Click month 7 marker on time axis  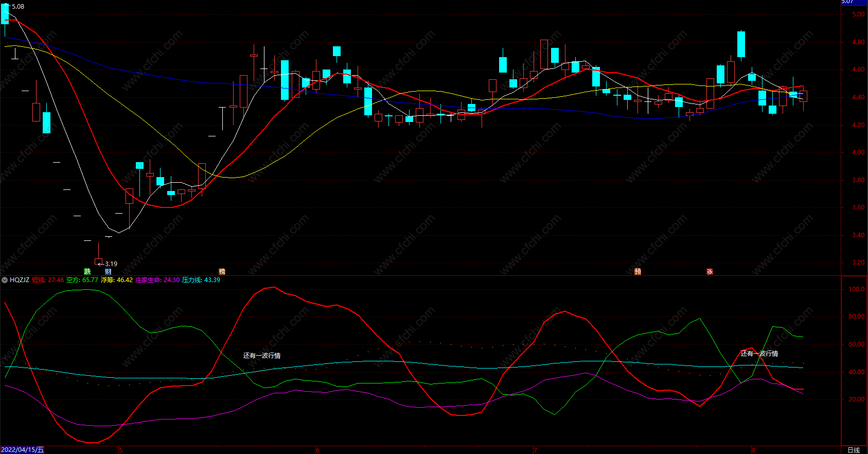[535, 450]
